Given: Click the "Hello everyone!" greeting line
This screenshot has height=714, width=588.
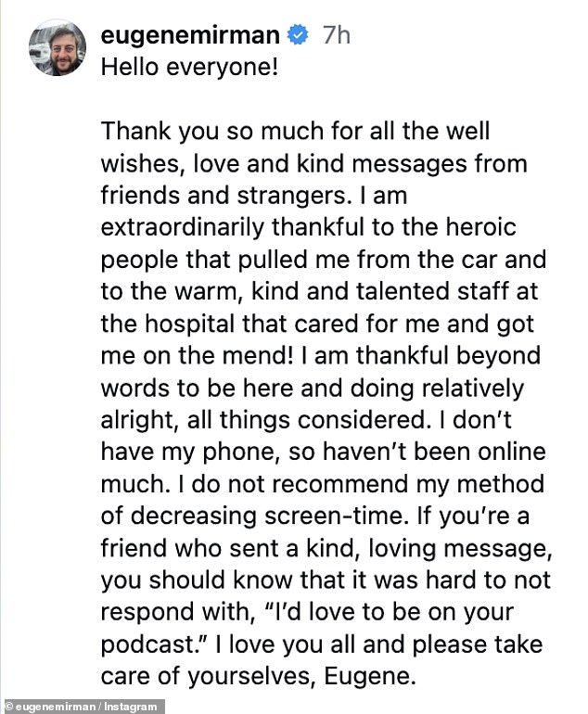Looking at the screenshot, I should 188,68.
